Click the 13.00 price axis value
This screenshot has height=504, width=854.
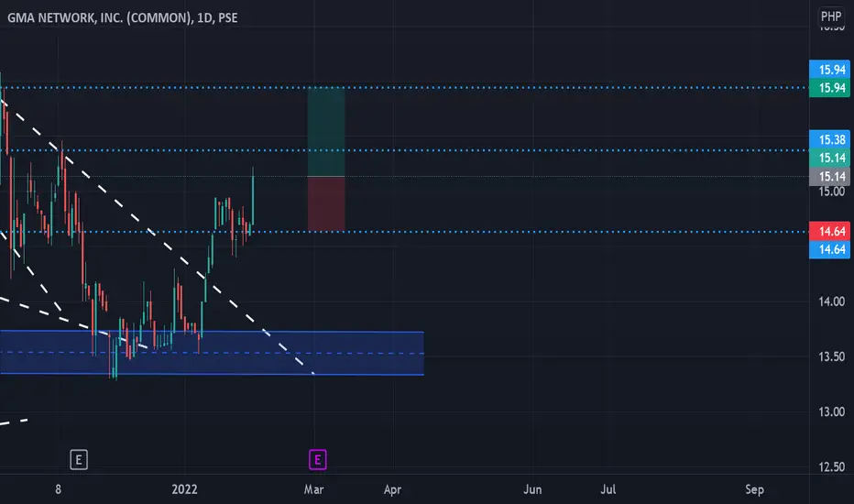pos(832,411)
